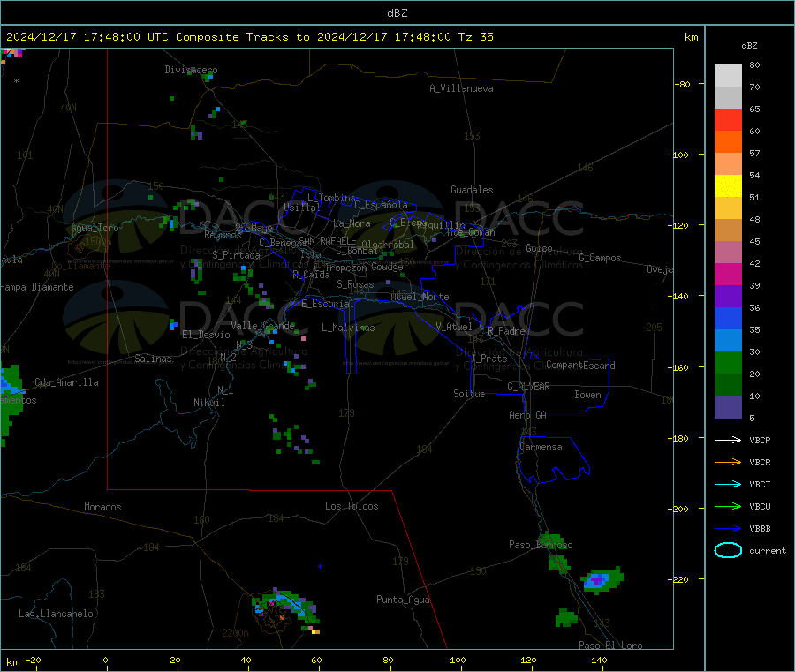Click the Paso_El_Loro place label

tap(610, 646)
